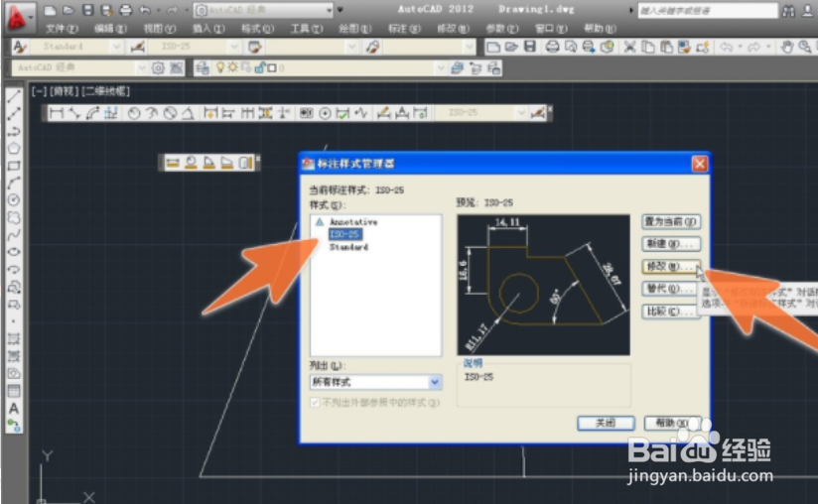Click the [二维线框] viewport visual style label

click(106, 91)
